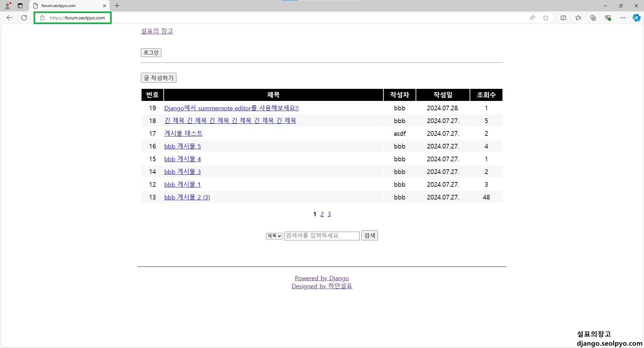Click post number 19 cell
This screenshot has width=644, height=348.
pyautogui.click(x=153, y=108)
